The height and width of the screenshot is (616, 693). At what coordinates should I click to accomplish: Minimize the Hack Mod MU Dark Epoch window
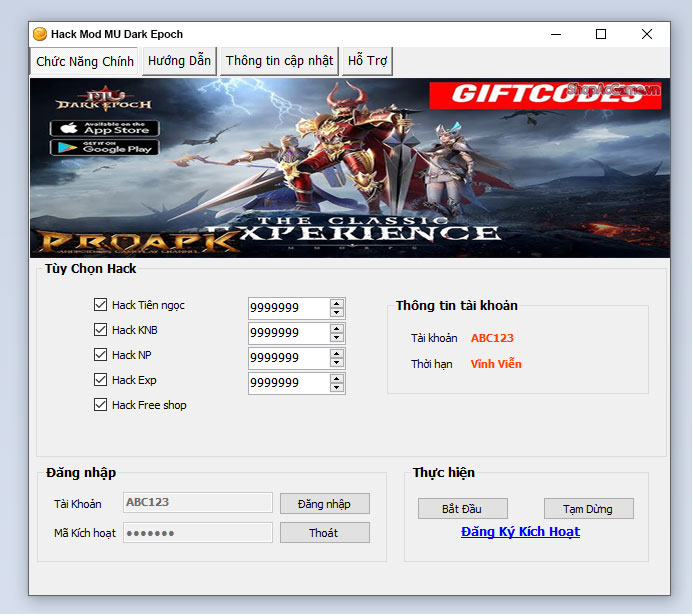pos(556,34)
